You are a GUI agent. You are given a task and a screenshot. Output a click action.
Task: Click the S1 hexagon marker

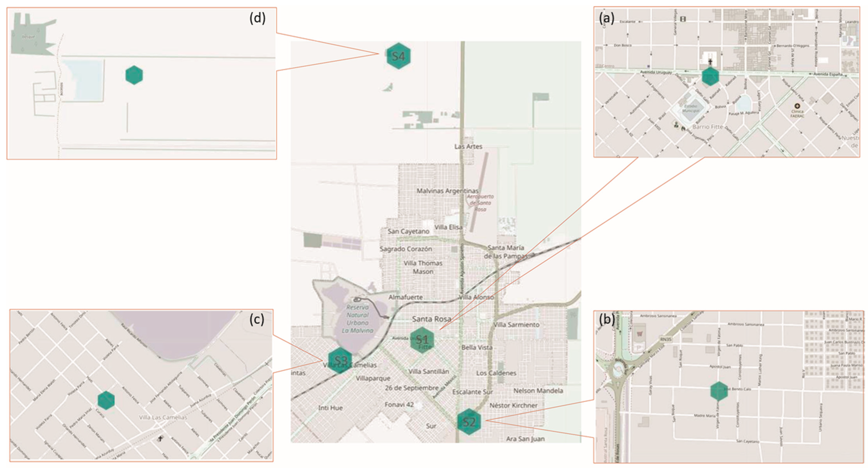tap(422, 340)
